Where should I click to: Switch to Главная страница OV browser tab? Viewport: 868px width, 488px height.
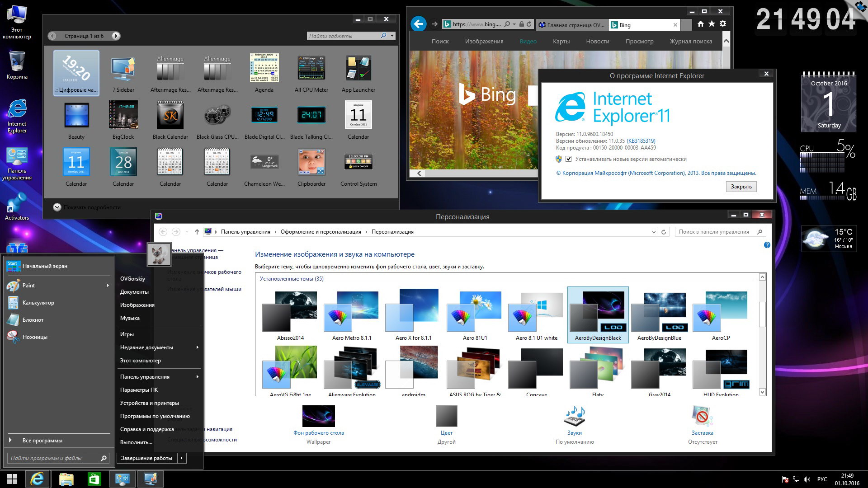(x=571, y=25)
